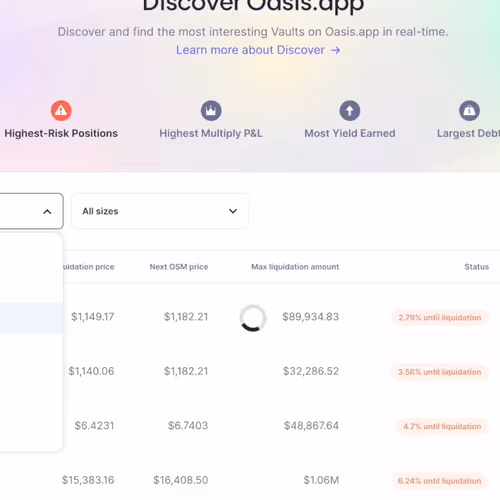Pick the Largest Debt bag icon
The height and width of the screenshot is (500, 500).
click(x=469, y=110)
